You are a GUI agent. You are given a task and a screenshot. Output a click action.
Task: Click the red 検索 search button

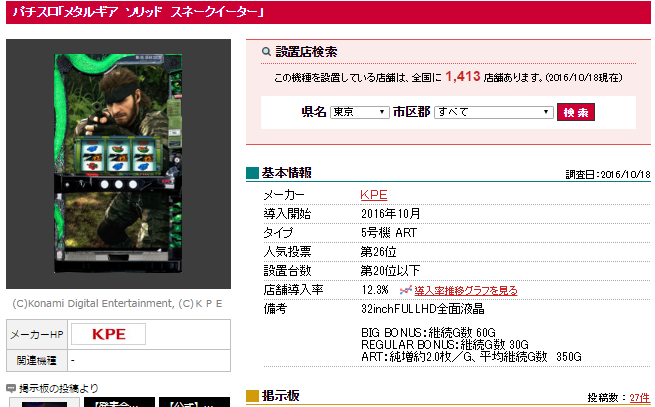pos(576,112)
